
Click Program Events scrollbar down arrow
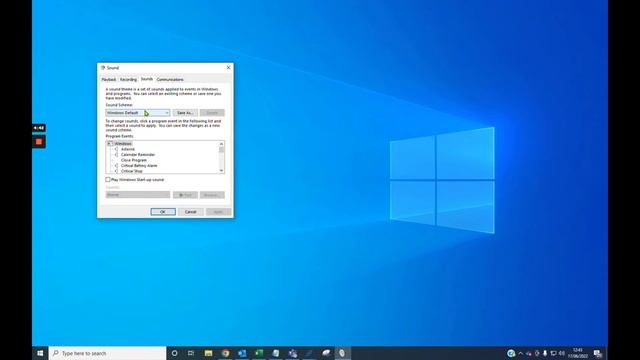[221, 171]
